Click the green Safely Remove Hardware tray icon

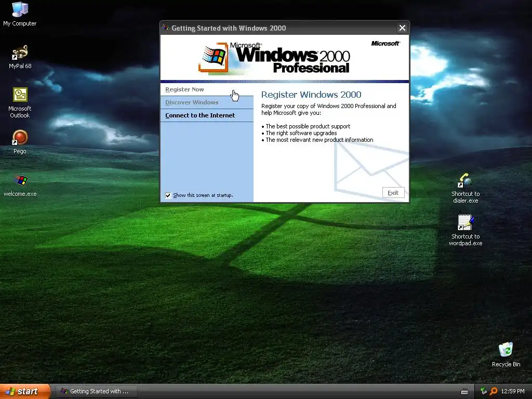click(484, 391)
